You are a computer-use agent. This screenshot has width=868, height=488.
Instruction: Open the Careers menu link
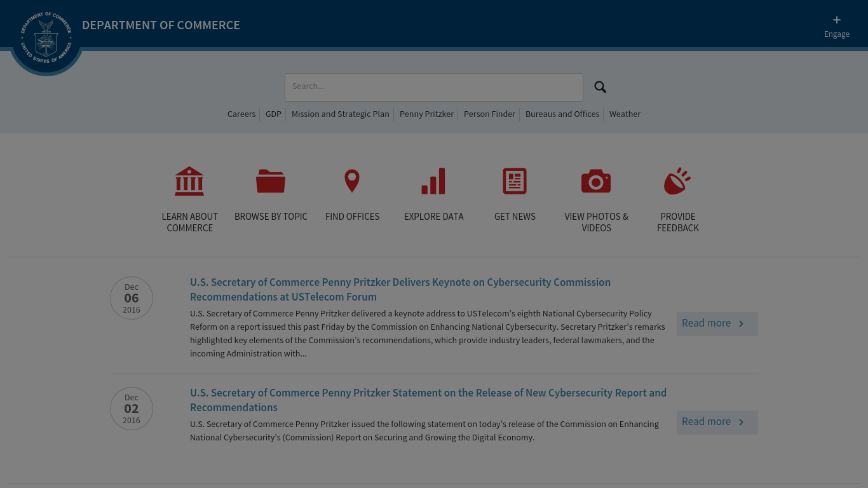click(241, 114)
